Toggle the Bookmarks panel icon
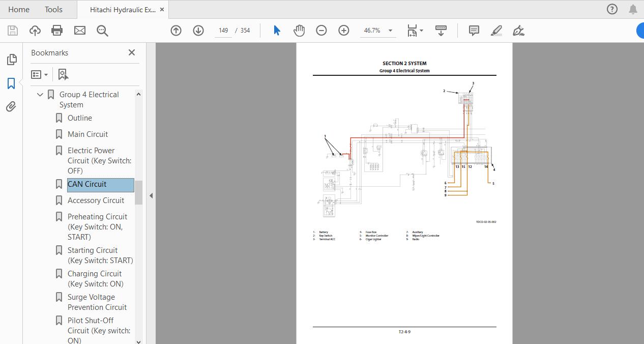Viewport: 644px width, 344px height. (x=11, y=83)
